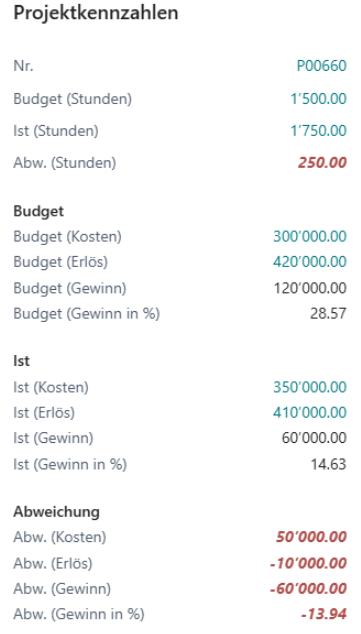The width and height of the screenshot is (361, 634).
Task: Click the Abweichung section header
Action: tap(56, 512)
